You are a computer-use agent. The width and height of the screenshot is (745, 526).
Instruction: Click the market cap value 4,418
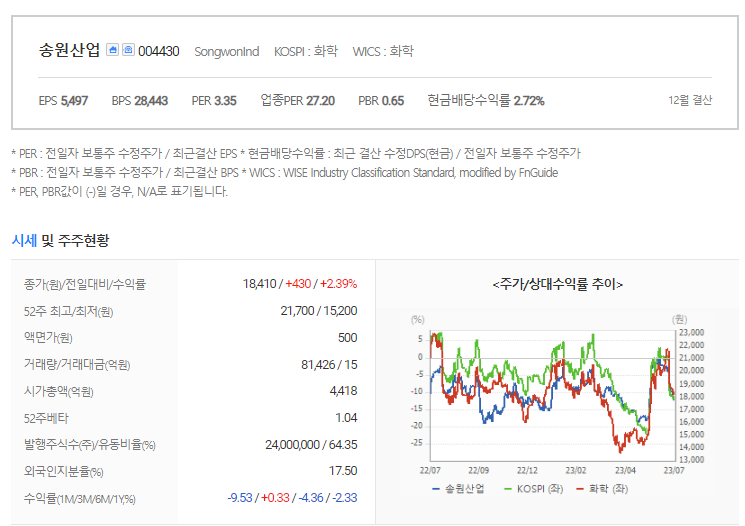[x=344, y=391]
